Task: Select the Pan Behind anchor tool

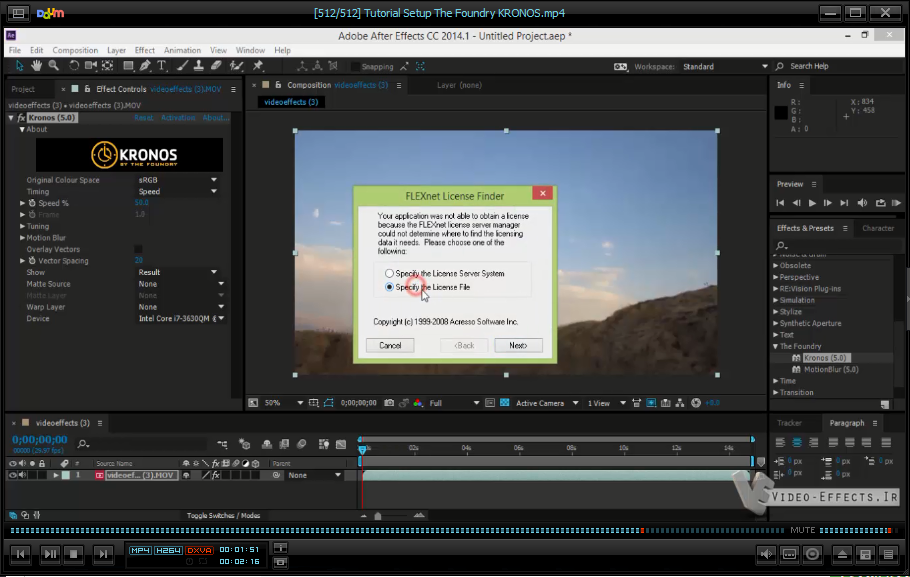Action: tap(107, 66)
